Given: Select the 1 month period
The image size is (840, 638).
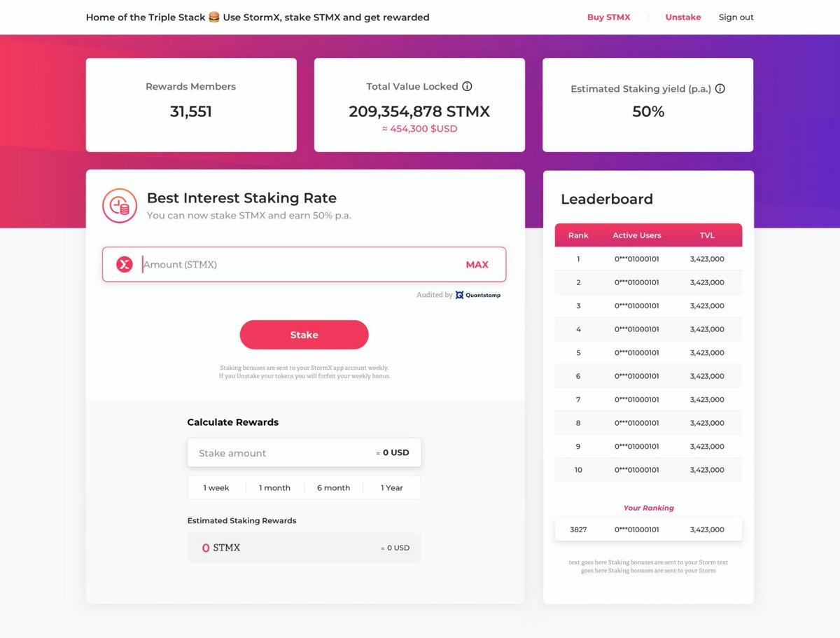Looking at the screenshot, I should coord(274,487).
